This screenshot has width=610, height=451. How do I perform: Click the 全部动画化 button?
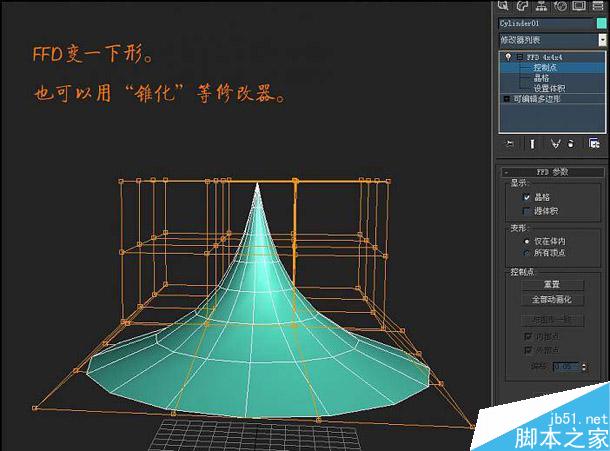(552, 300)
